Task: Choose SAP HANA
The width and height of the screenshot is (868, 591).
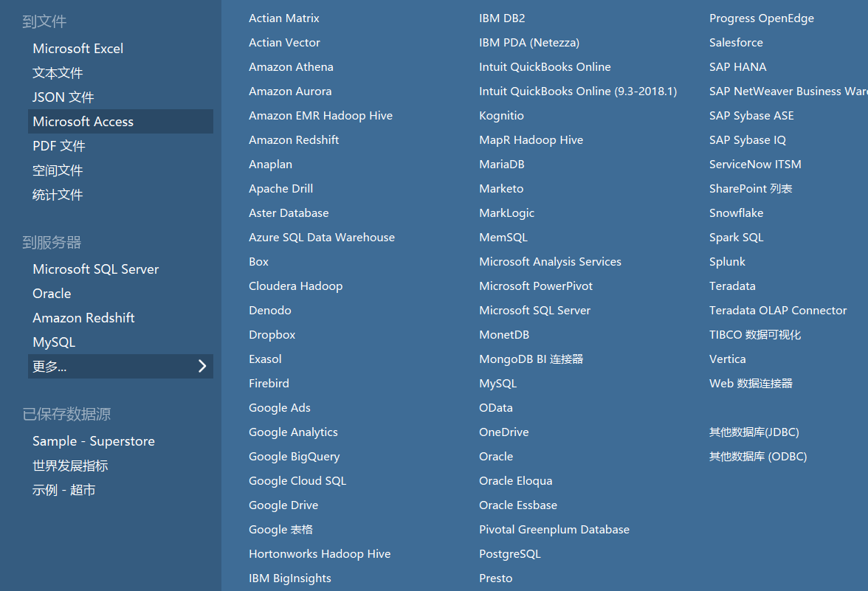Action: point(738,67)
